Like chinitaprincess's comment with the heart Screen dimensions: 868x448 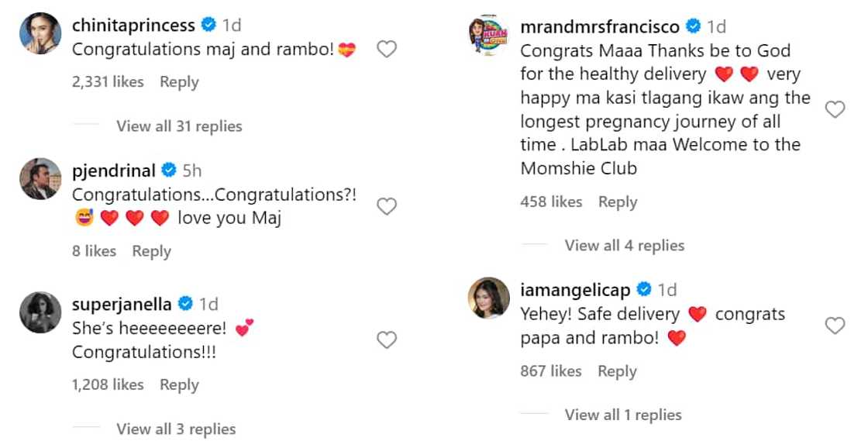[386, 50]
